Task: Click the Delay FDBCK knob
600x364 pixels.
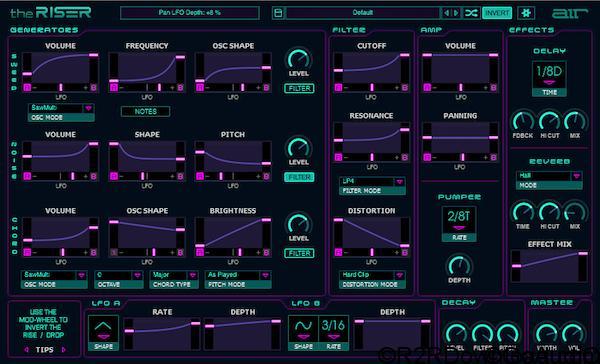Action: [x=523, y=122]
